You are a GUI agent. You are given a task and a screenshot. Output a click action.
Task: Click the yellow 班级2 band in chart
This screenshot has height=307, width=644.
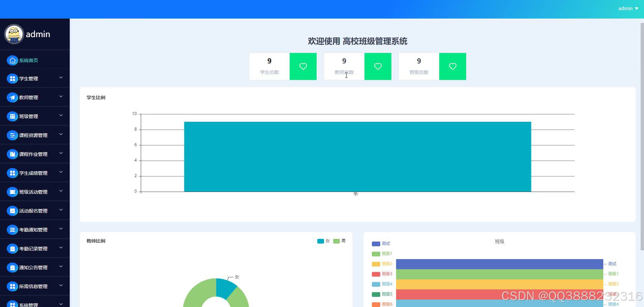tap(500, 284)
